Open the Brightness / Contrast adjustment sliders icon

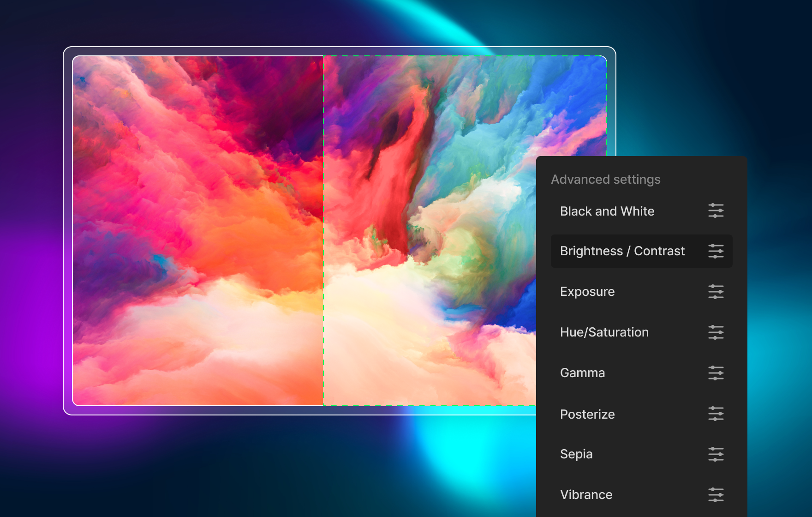tap(716, 251)
